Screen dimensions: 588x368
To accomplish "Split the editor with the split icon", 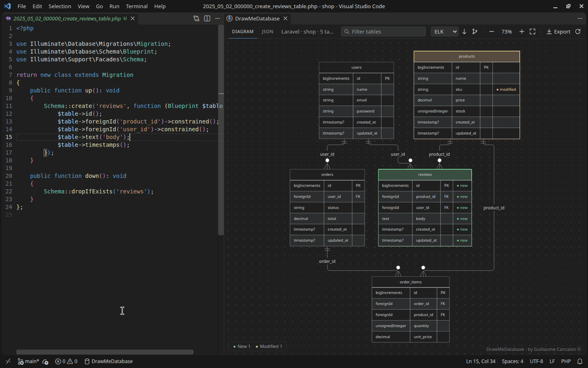I will 207,18.
